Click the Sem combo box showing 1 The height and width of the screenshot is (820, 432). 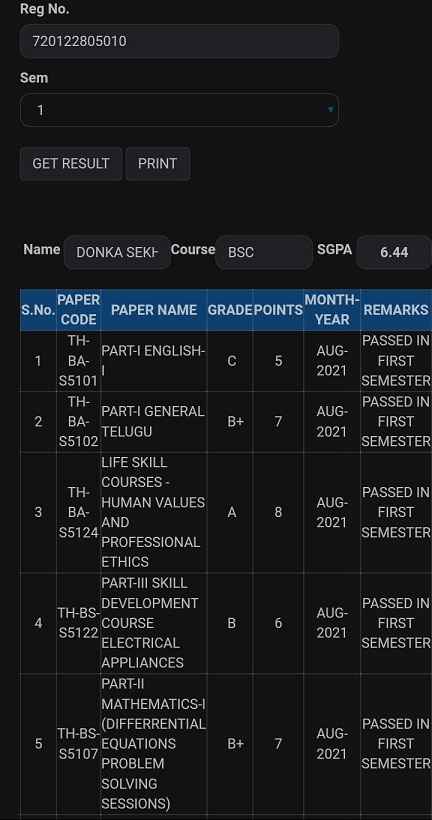pos(179,110)
